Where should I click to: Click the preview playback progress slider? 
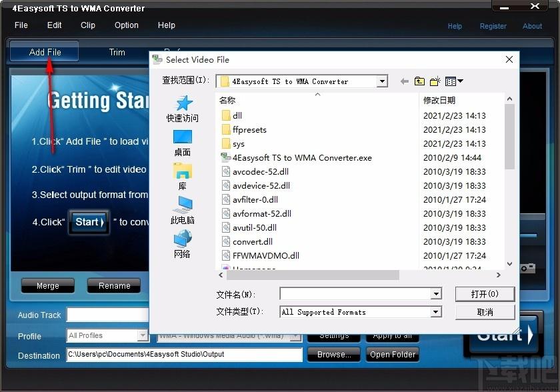point(529,235)
